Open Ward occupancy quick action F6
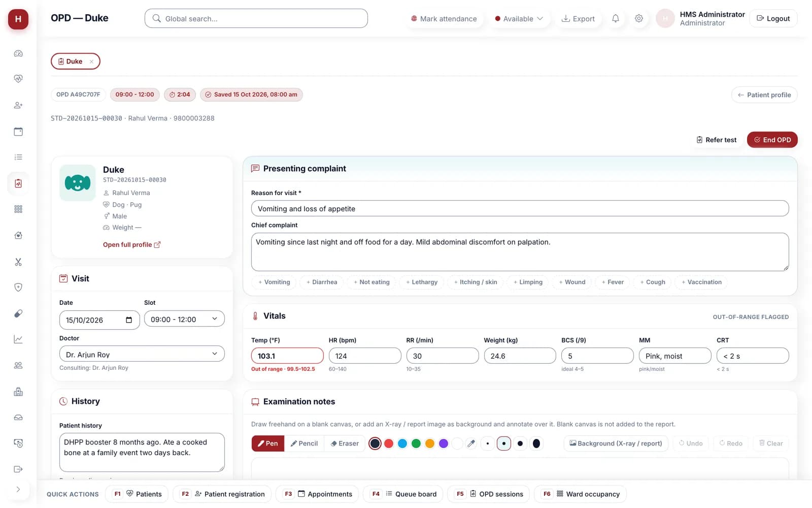Screen dimensions: 812x508 [580, 494]
